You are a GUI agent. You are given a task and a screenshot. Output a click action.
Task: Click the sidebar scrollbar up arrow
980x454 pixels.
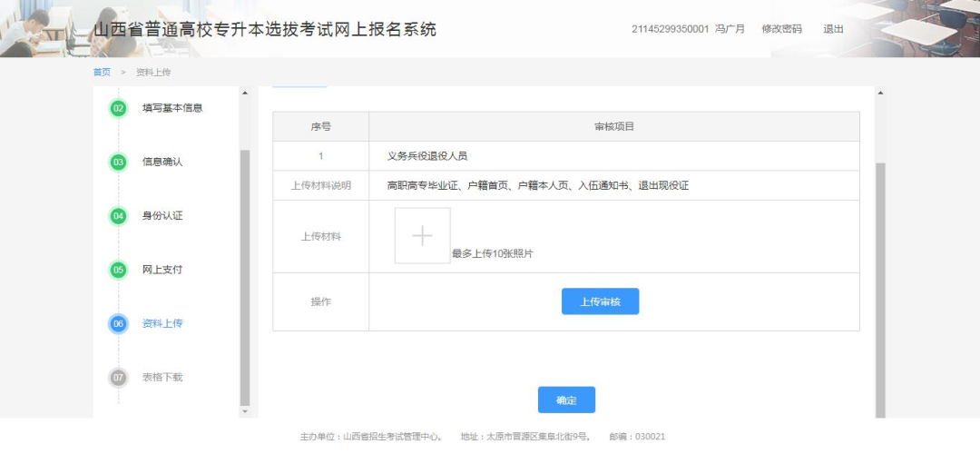pos(244,93)
